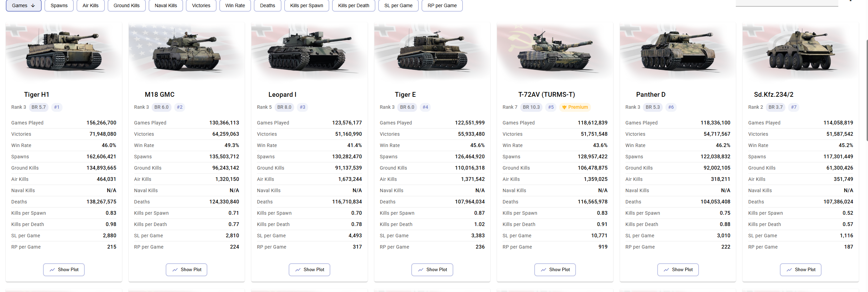Click the page vertical scrollbar
Viewport: 868px width, 292px height.
[x=866, y=90]
